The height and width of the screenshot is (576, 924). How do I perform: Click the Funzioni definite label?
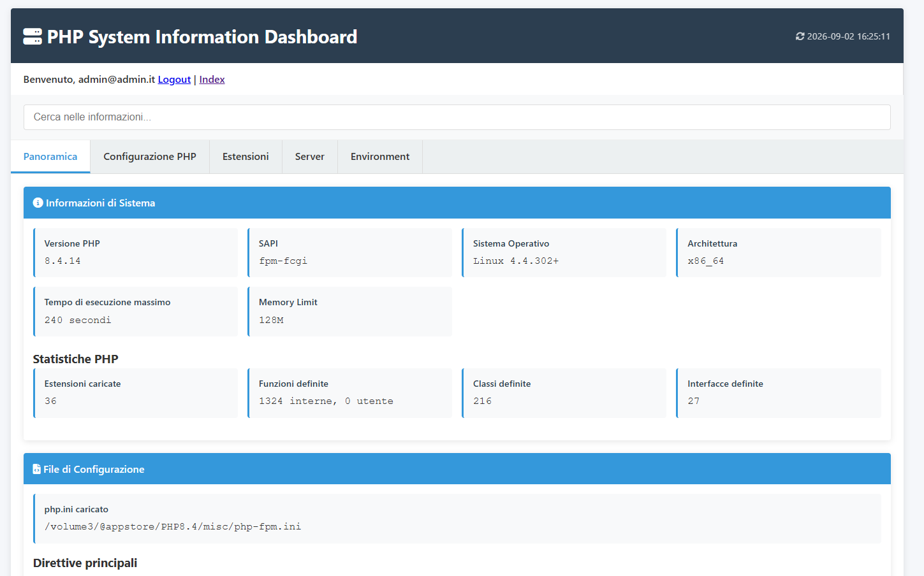click(293, 384)
